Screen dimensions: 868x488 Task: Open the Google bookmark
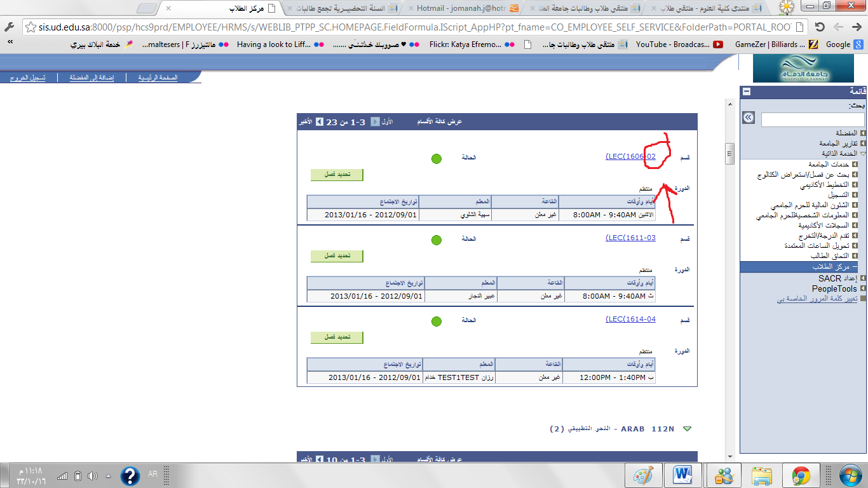point(844,44)
